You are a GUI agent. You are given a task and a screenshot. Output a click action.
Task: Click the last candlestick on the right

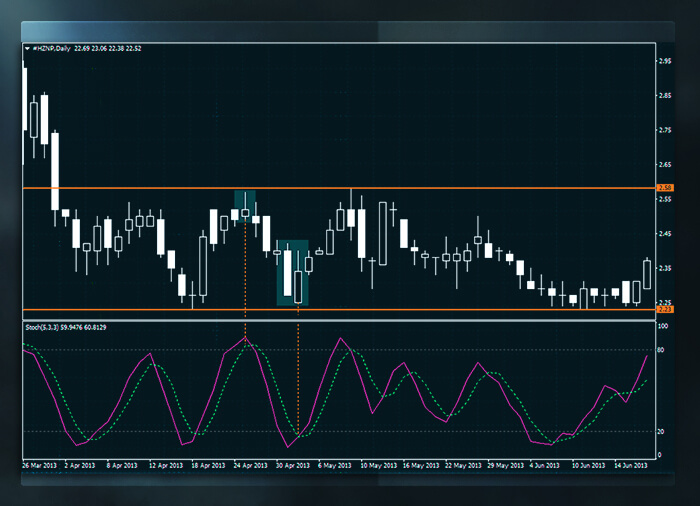[647, 275]
